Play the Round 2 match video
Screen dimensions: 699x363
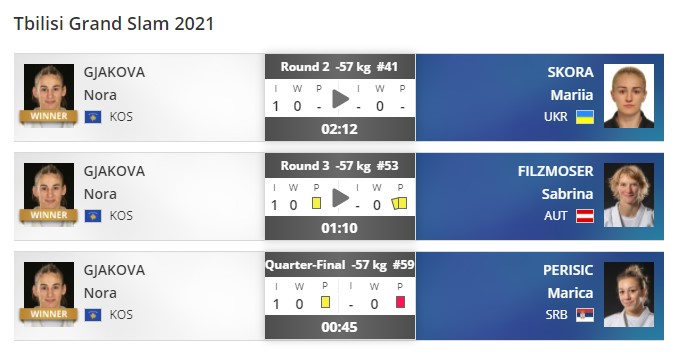pos(341,99)
